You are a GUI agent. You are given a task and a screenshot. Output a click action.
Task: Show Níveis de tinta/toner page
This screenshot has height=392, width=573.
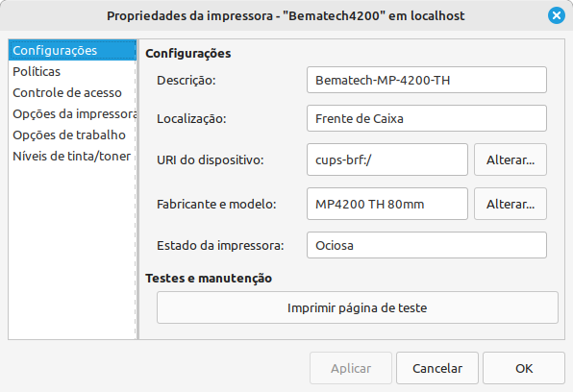pos(72,156)
